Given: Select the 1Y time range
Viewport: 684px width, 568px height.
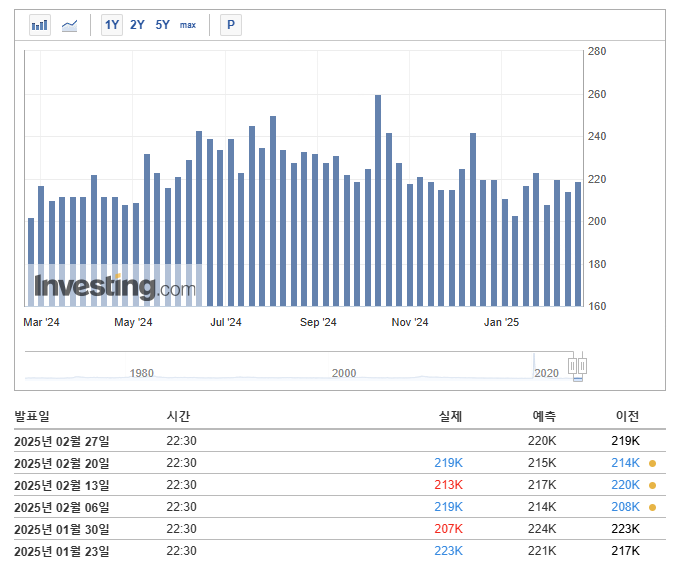Looking at the screenshot, I should [112, 25].
